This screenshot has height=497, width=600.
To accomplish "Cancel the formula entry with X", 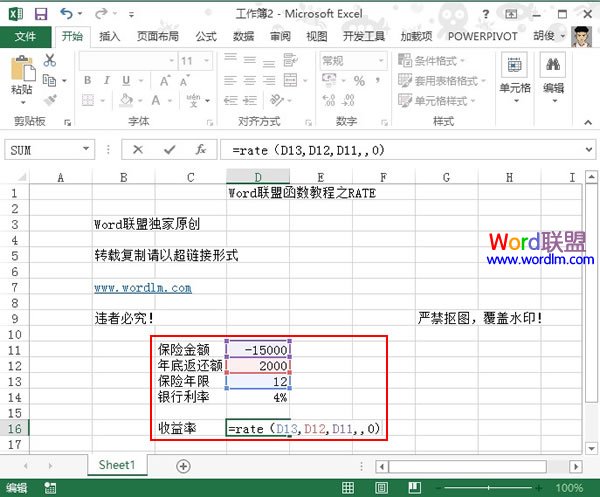I will coord(138,150).
